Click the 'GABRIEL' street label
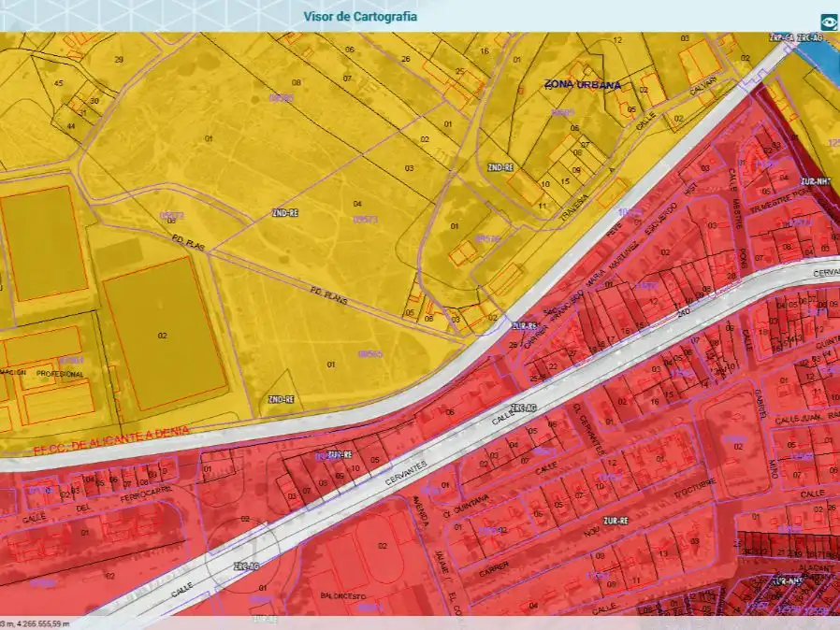 coord(760,403)
